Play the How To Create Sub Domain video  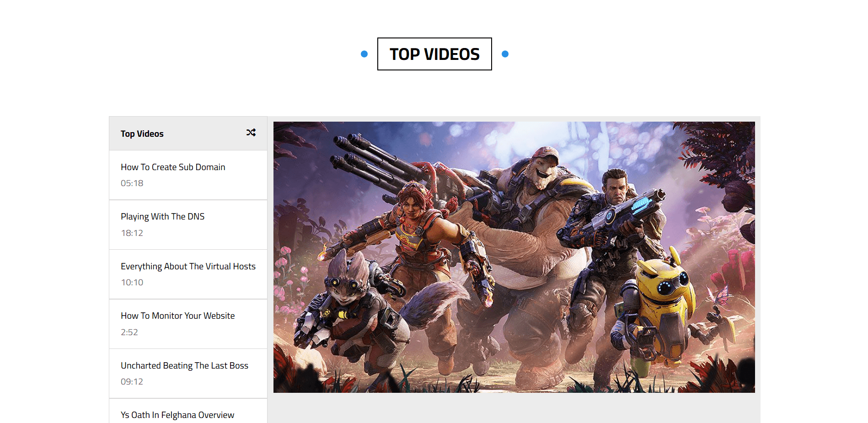pos(173,167)
